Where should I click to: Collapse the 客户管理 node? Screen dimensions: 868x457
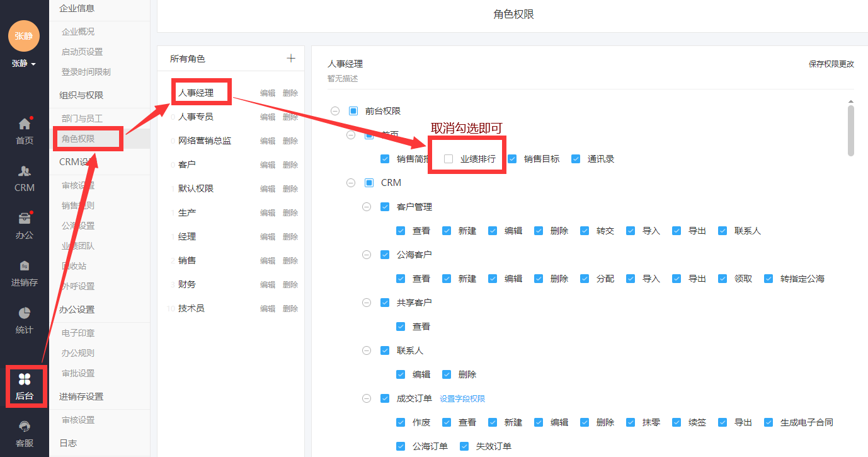point(367,207)
